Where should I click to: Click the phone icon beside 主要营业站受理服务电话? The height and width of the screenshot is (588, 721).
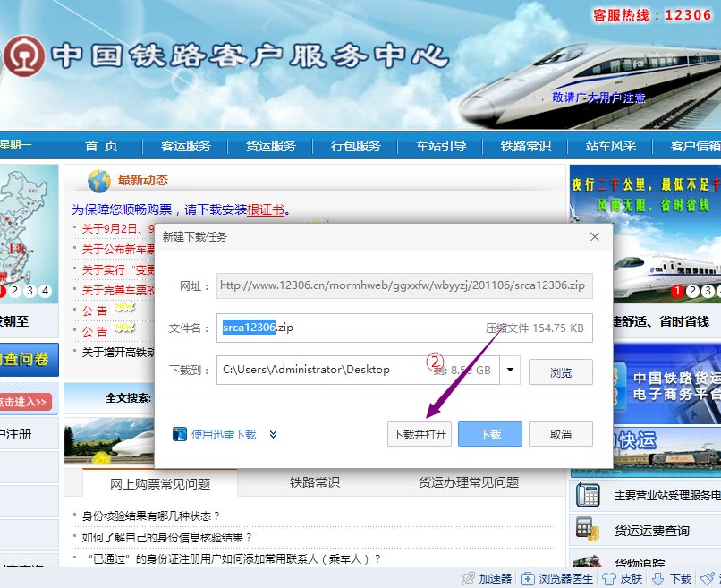pyautogui.click(x=588, y=495)
